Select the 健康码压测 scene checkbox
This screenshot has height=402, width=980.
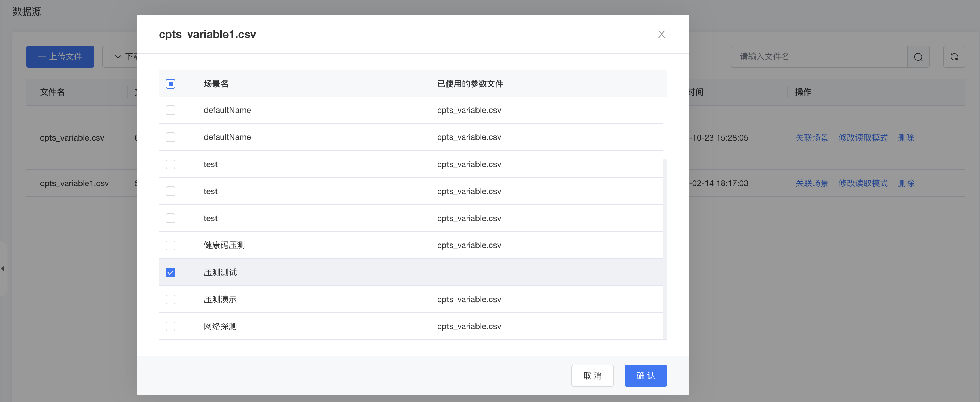click(171, 245)
